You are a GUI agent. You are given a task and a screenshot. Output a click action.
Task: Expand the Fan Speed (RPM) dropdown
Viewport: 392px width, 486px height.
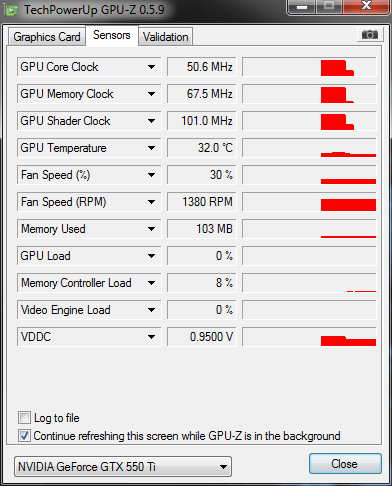[151, 202]
